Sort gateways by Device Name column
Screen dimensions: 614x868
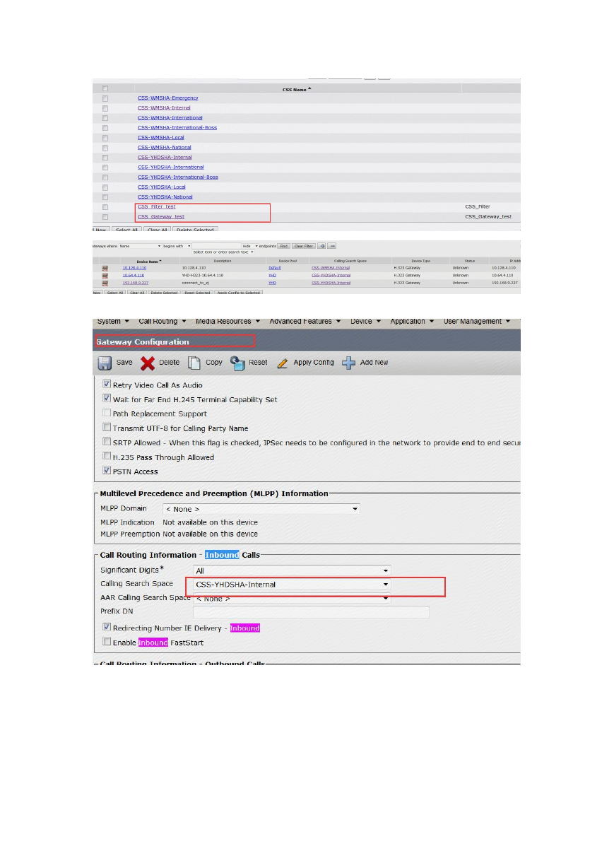point(148,261)
